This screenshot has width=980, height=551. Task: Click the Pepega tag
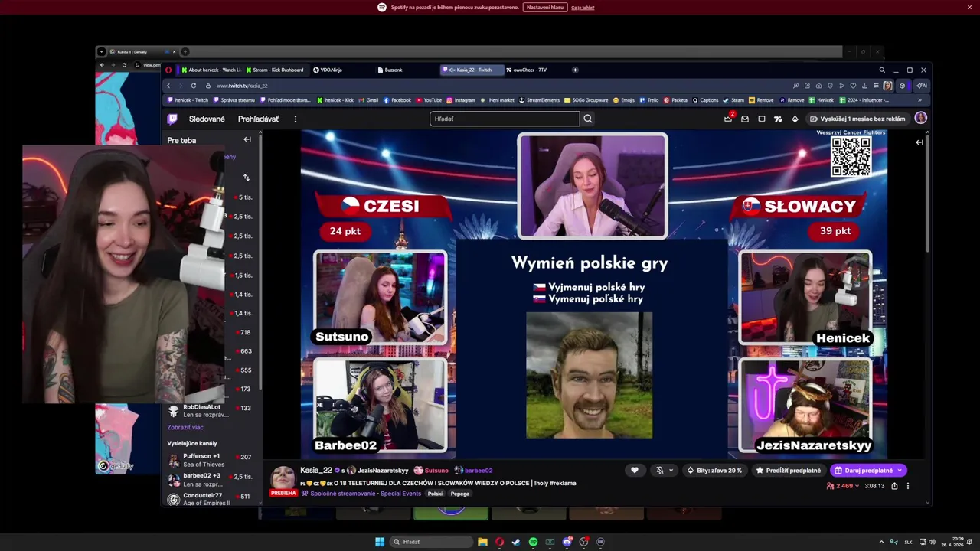tap(460, 494)
